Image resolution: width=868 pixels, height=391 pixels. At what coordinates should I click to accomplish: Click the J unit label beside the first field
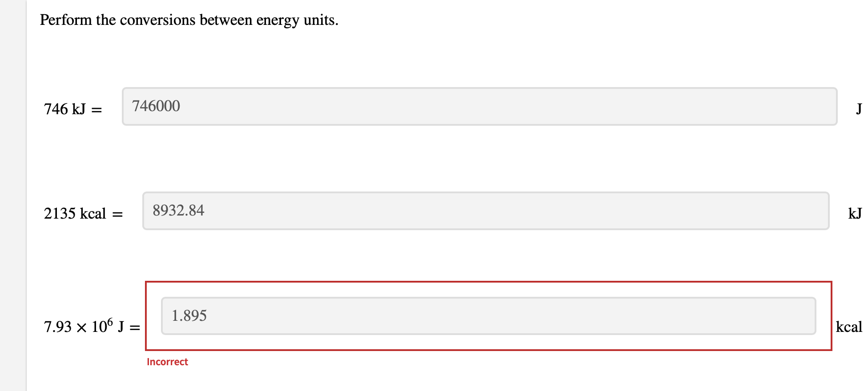[859, 108]
